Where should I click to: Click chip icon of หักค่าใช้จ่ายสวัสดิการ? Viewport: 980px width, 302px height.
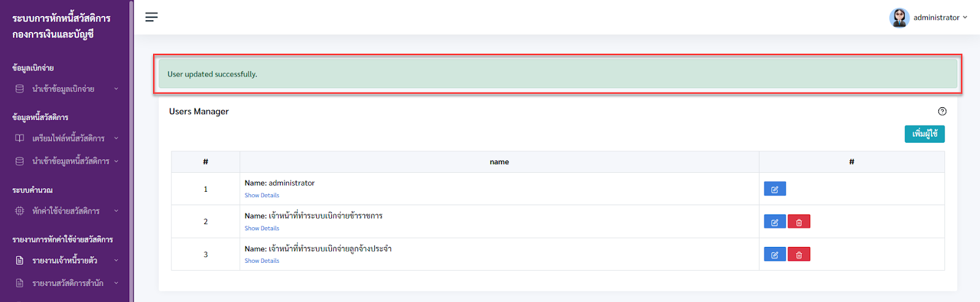coord(20,211)
